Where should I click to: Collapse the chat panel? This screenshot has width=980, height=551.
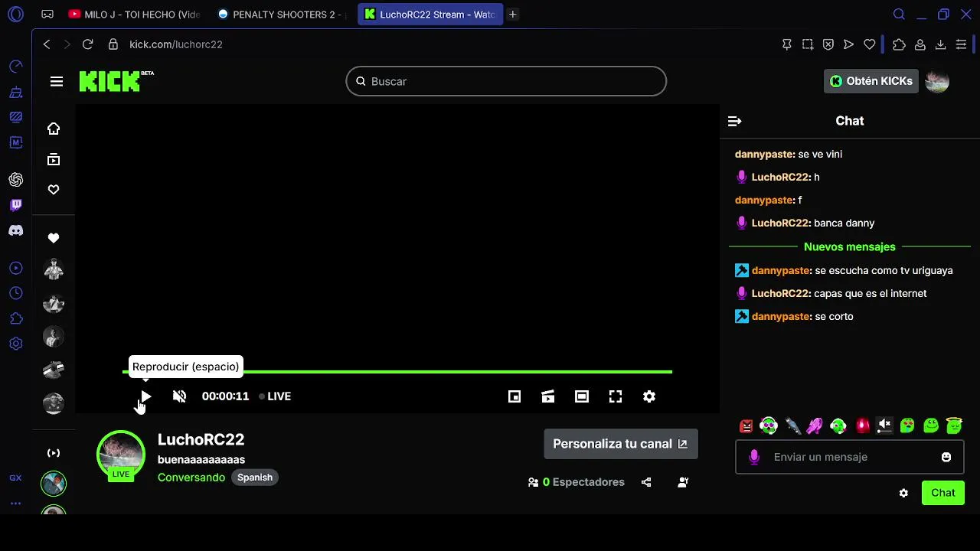(x=734, y=121)
